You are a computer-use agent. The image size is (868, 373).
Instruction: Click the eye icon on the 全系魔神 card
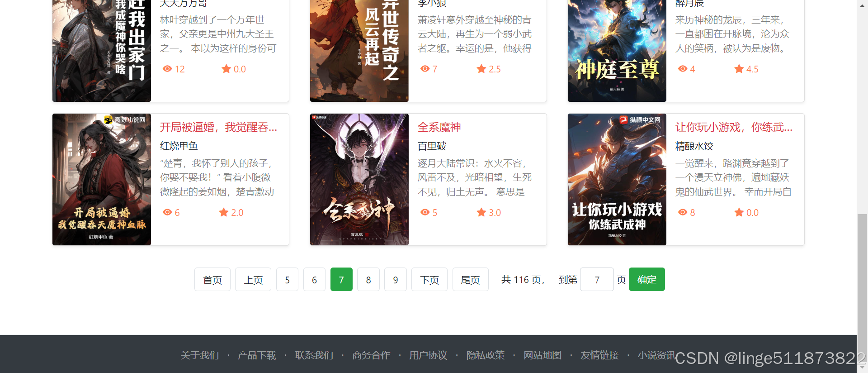click(425, 212)
